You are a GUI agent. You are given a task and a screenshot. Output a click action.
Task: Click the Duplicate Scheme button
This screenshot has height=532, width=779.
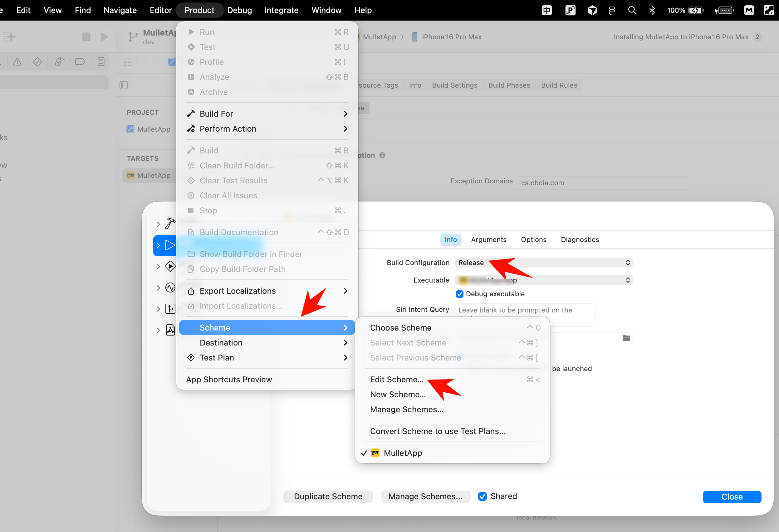pyautogui.click(x=328, y=496)
